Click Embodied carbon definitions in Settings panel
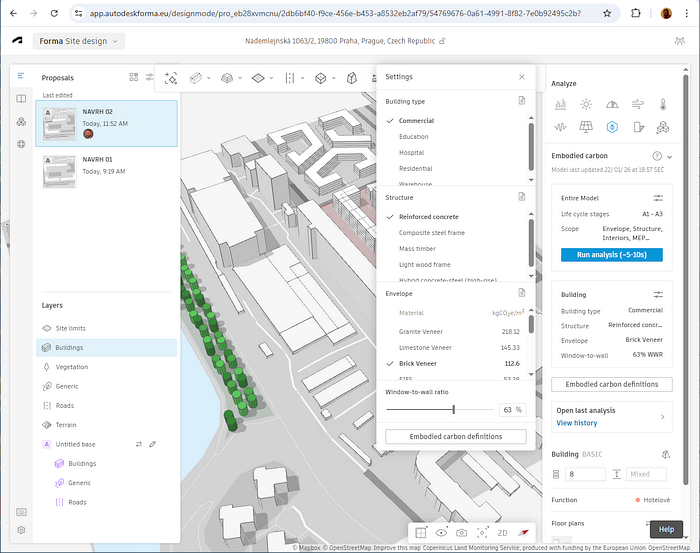The width and height of the screenshot is (700, 553). [x=456, y=437]
